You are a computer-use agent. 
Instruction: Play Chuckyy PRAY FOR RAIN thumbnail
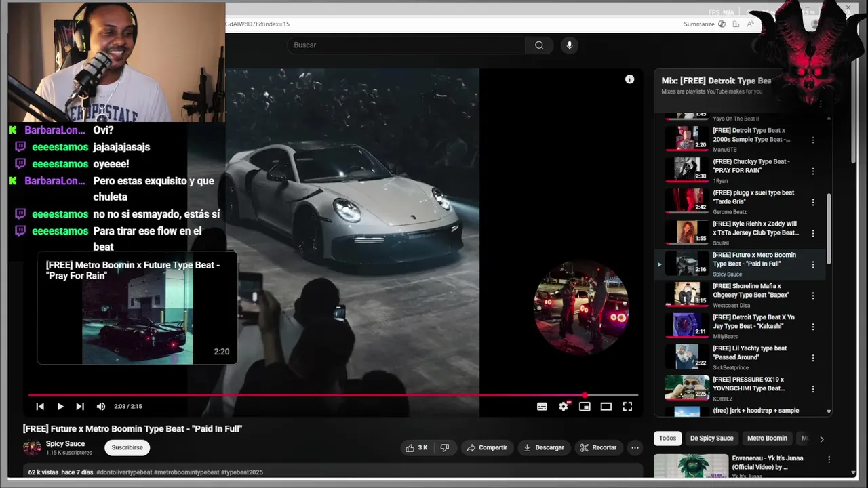(687, 170)
